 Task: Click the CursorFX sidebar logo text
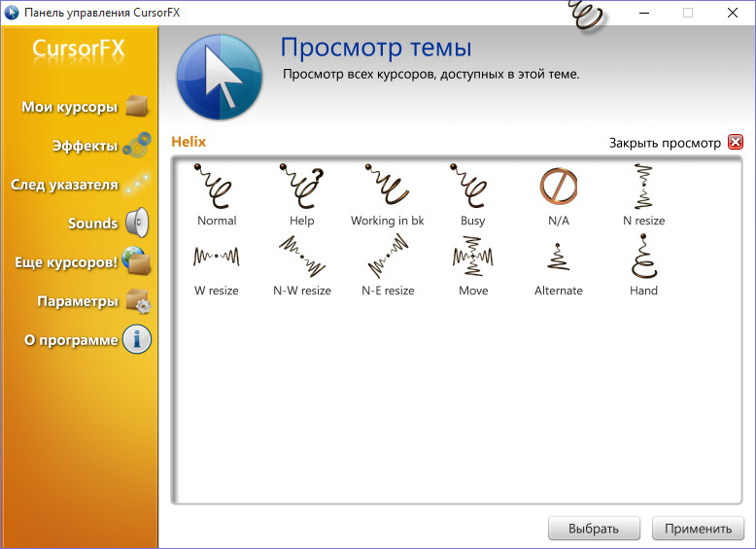click(79, 49)
